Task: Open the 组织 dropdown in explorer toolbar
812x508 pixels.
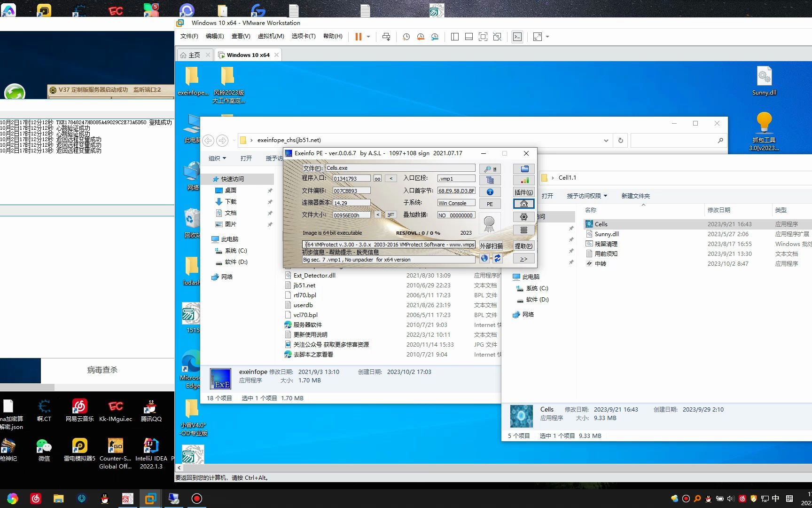Action: pos(217,159)
